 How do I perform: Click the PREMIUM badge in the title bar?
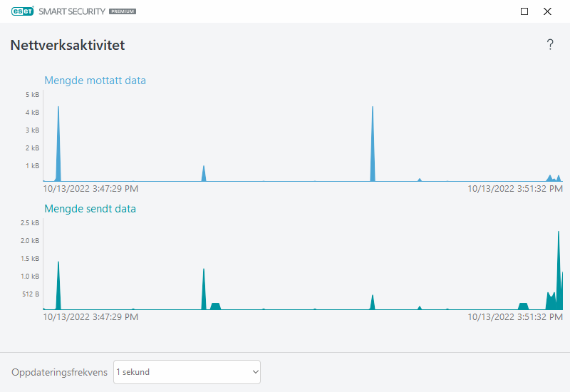pyautogui.click(x=123, y=11)
